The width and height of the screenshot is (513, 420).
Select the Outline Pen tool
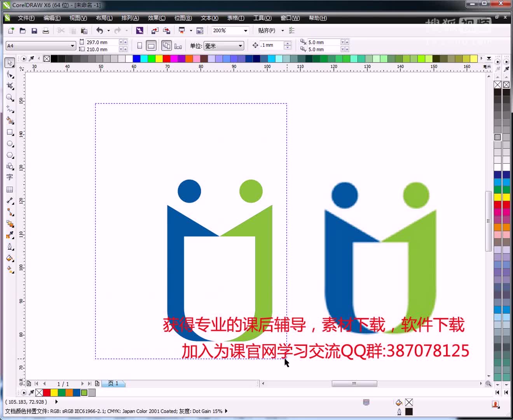tap(10, 247)
